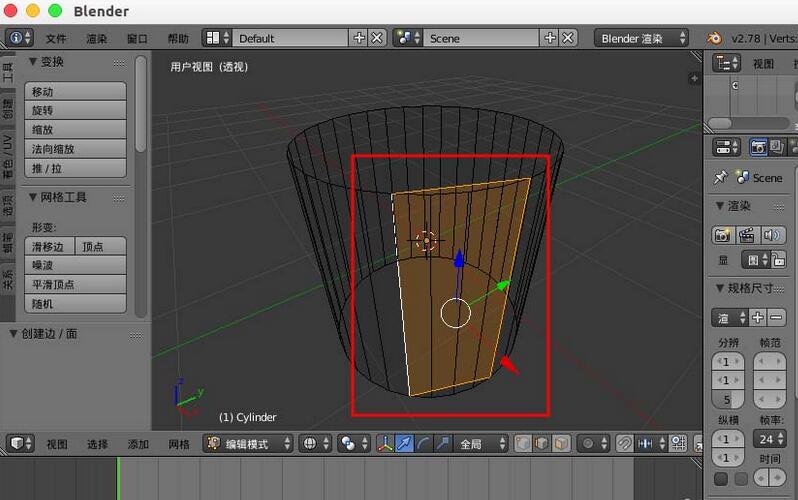
Task: Click the 旋转 button
Action: click(75, 110)
